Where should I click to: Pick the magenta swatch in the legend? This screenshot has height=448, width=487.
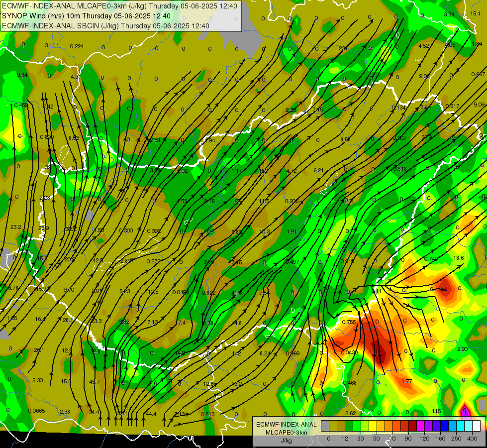coord(420,426)
